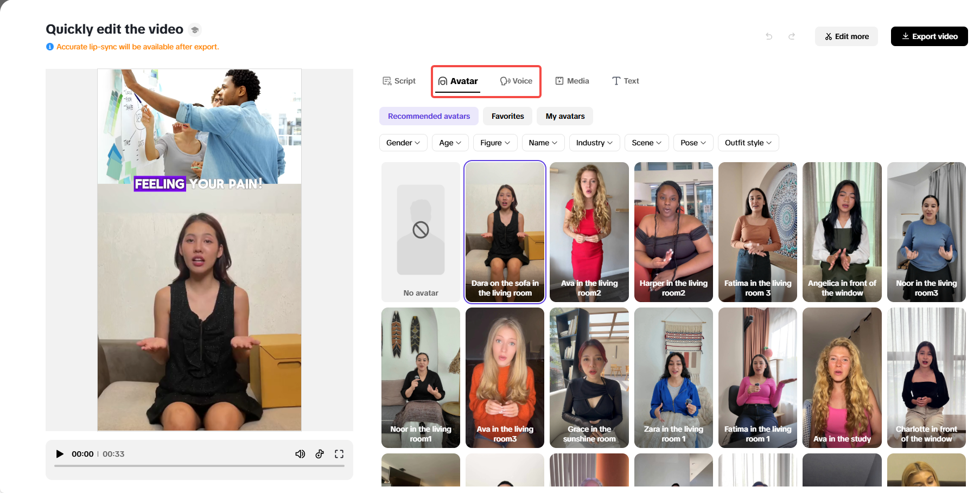Show My avatars collection
This screenshot has width=980, height=493.
564,116
